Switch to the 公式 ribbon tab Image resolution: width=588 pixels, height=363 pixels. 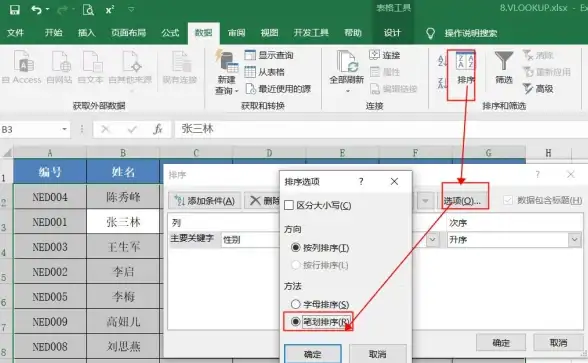170,33
